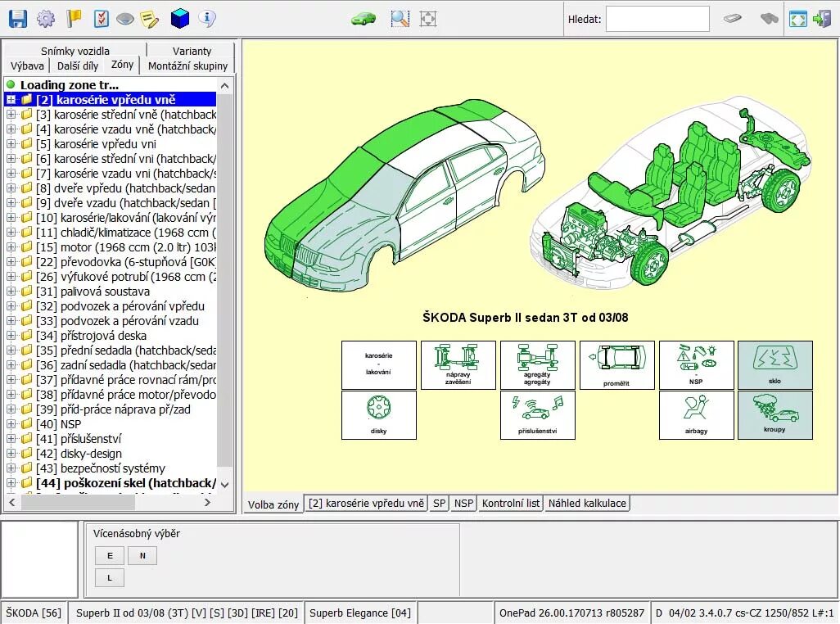Select [41] příslušenství tree row

(79, 439)
